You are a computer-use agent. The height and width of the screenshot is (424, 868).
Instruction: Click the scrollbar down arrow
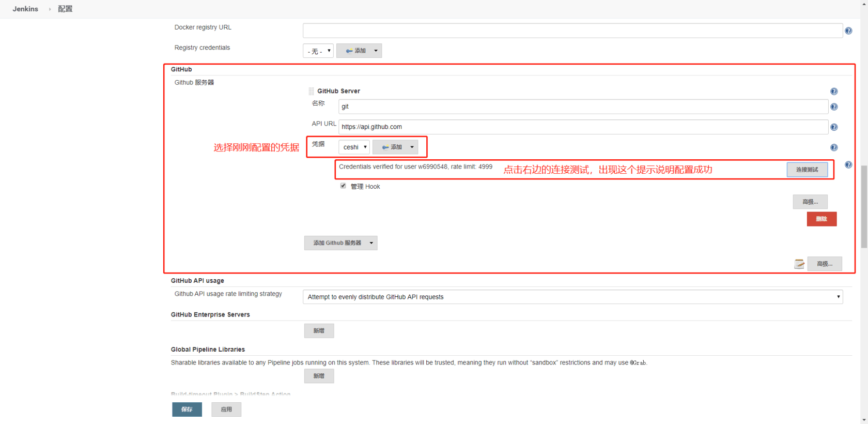(x=864, y=420)
